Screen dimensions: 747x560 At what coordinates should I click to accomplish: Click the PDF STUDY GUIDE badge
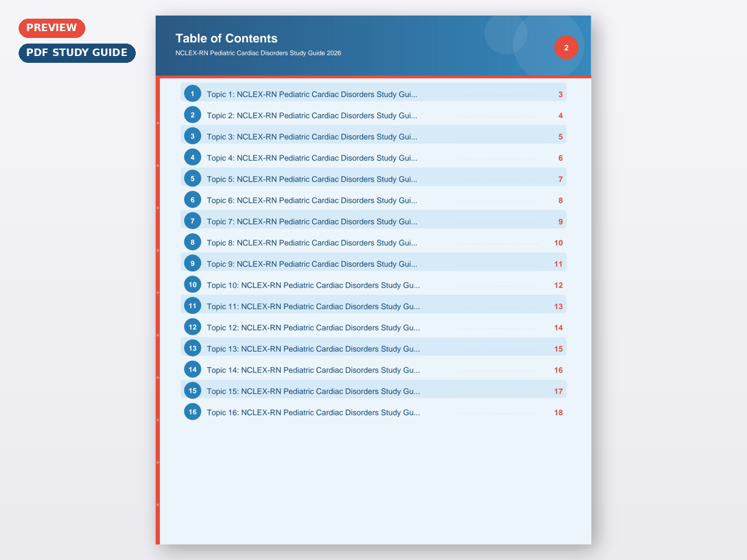(77, 53)
